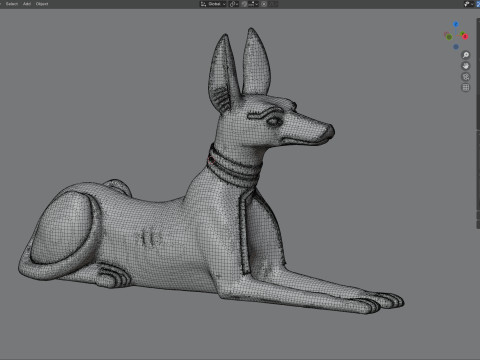The width and height of the screenshot is (480, 360).
Task: Open the Add menu
Action: click(27, 4)
